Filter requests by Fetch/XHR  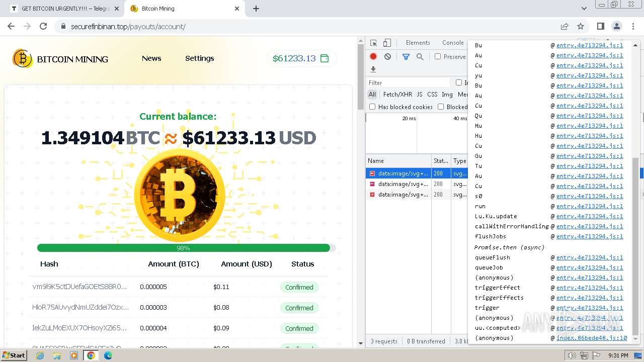397,94
